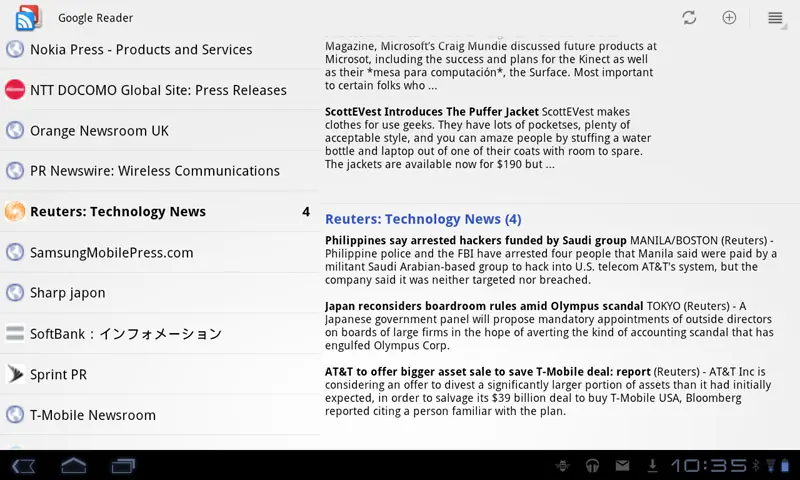Tap the download notification icon
The image size is (800, 480).
(652, 465)
